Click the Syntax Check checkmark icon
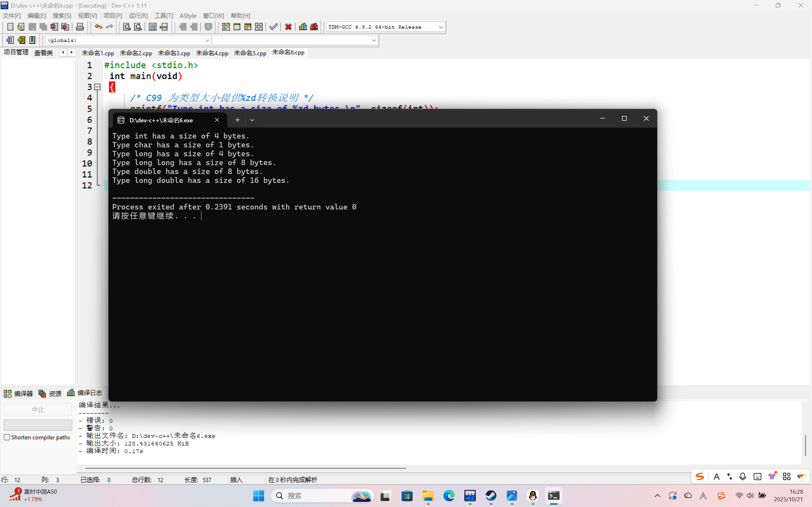Image resolution: width=812 pixels, height=507 pixels. 273,27
